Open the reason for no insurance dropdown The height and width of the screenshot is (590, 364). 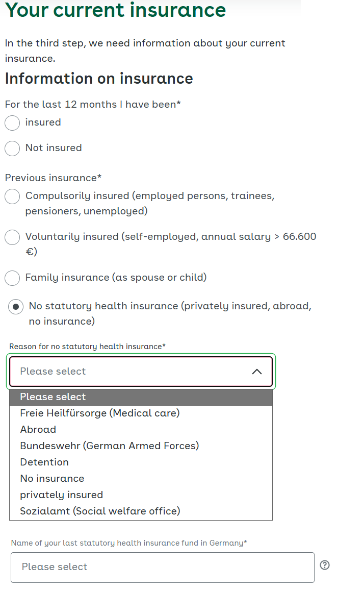point(141,372)
